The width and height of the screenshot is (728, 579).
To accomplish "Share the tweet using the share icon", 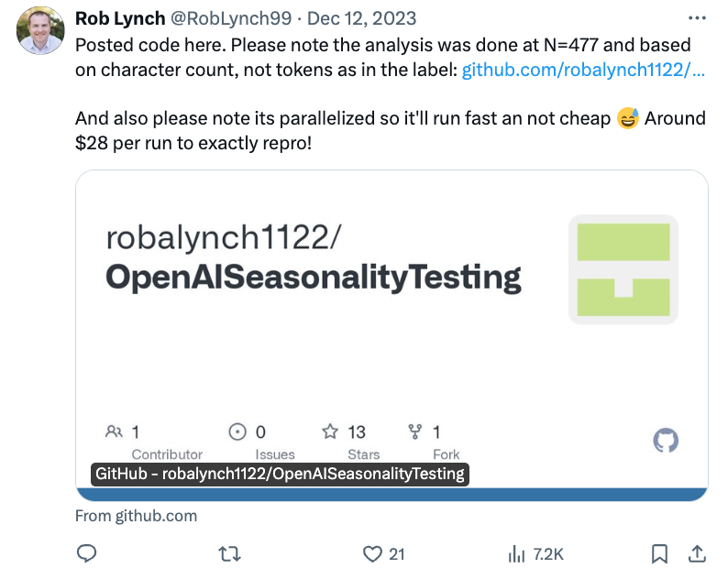I will click(697, 553).
